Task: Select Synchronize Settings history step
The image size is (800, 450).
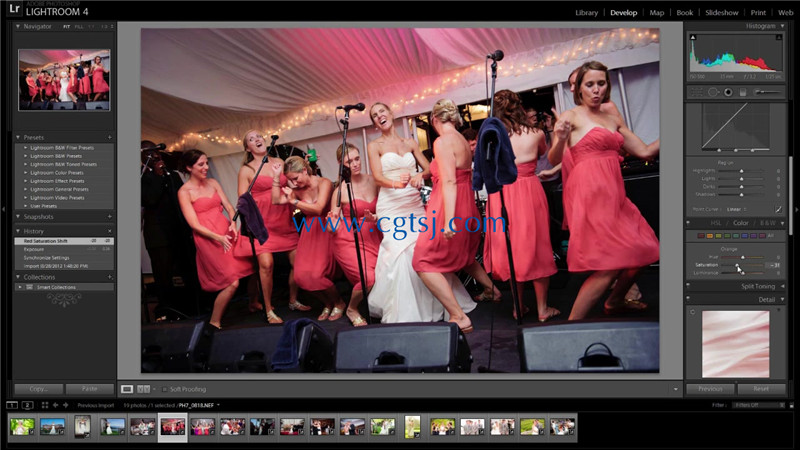Action: click(x=64, y=258)
